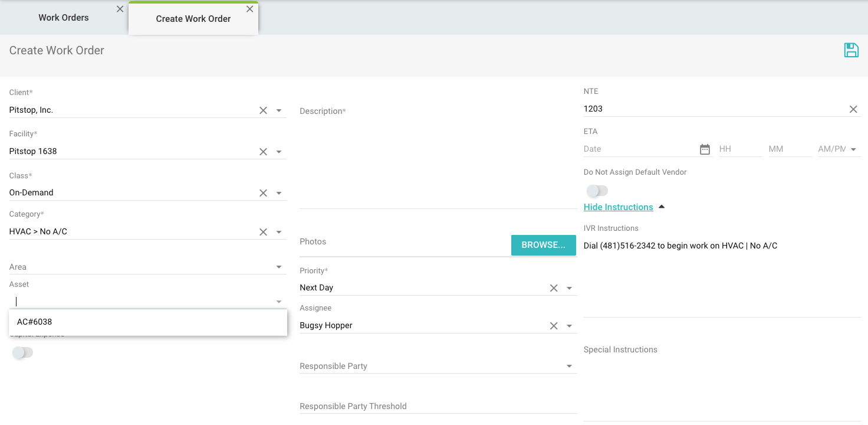Click the save work order icon

pos(851,50)
